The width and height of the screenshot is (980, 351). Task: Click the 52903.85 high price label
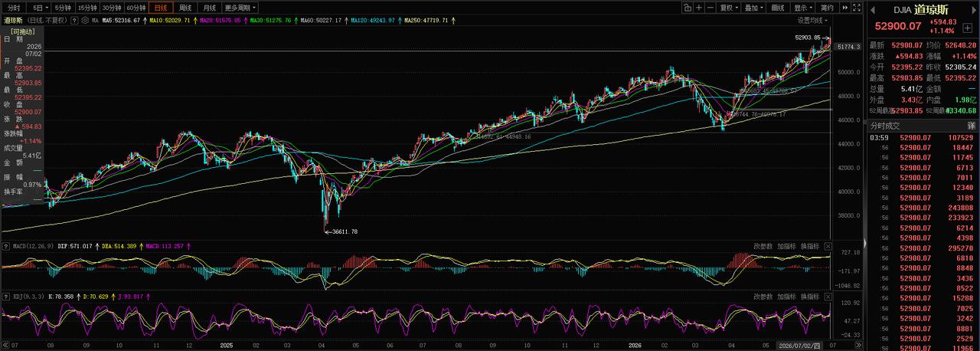808,38
